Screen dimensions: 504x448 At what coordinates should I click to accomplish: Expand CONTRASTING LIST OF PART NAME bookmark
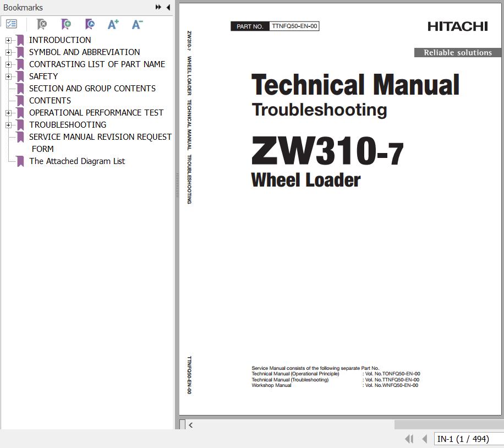coord(8,64)
